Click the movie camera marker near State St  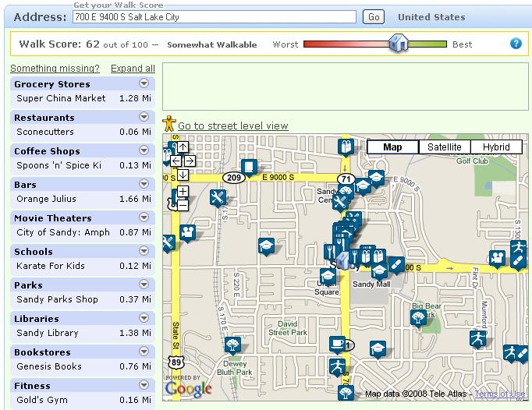(188, 233)
